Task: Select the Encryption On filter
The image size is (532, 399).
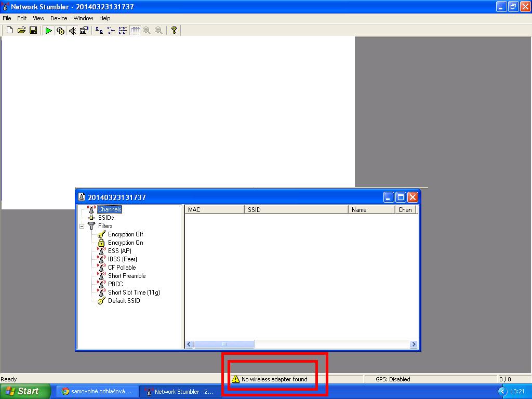Action: click(126, 243)
